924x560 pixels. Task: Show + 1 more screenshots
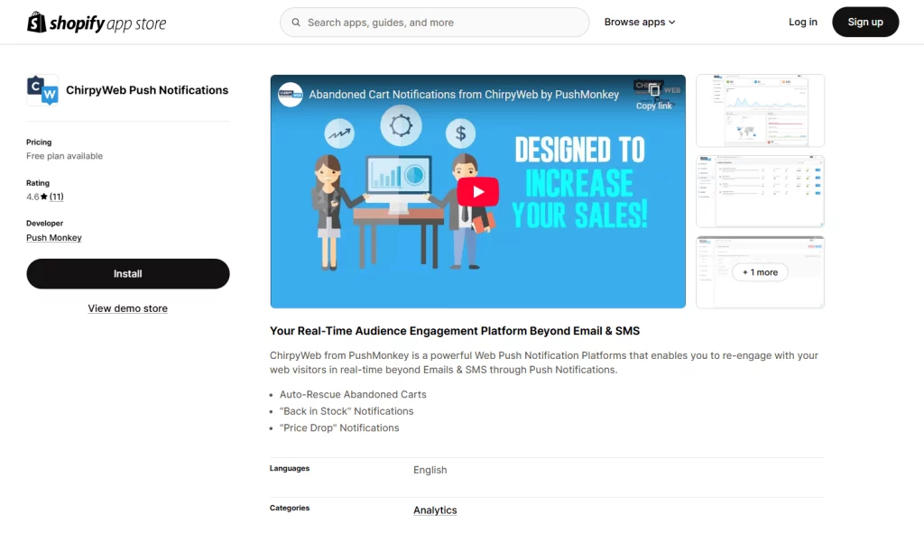click(x=760, y=272)
